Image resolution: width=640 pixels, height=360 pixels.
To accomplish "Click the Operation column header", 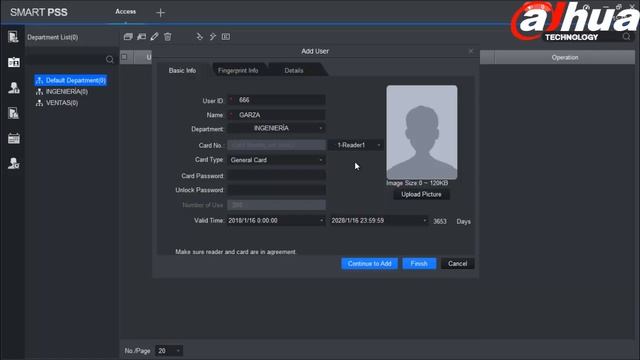I will (565, 58).
